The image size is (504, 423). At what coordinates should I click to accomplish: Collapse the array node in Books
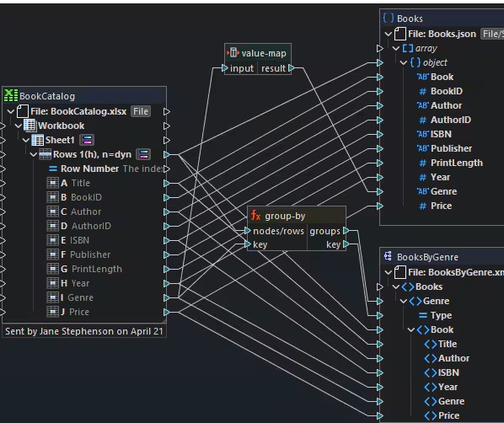[396, 48]
